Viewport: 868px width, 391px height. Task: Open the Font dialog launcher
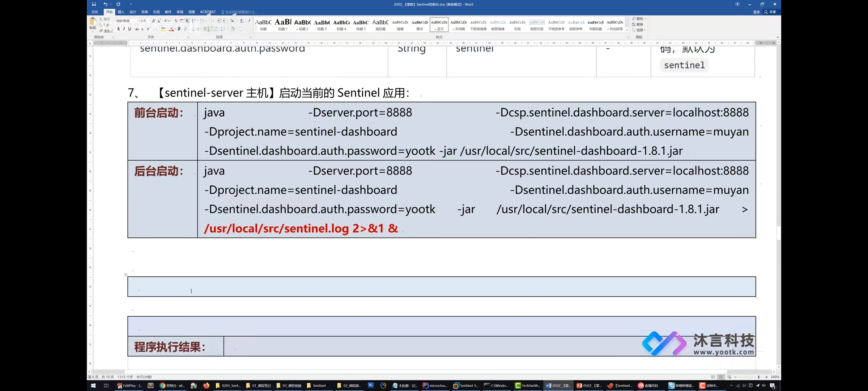coord(188,37)
